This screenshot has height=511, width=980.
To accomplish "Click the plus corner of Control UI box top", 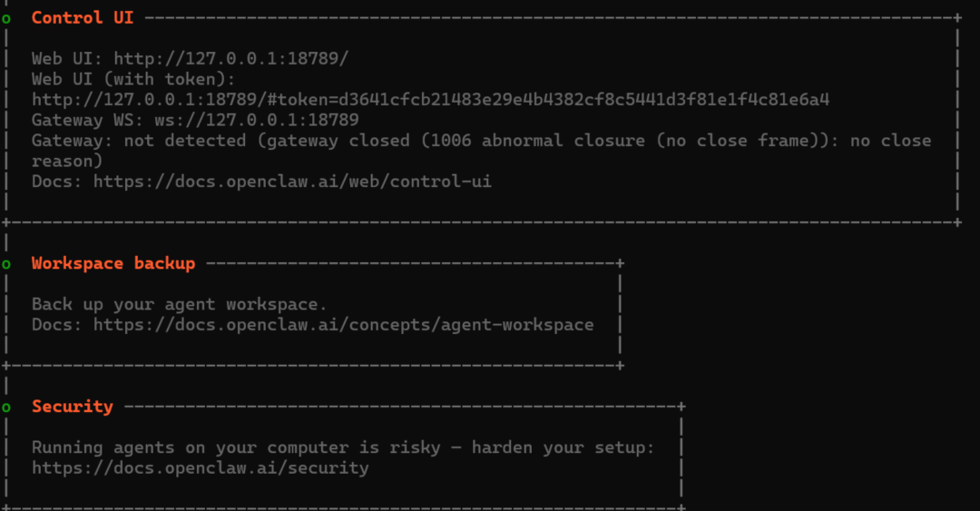I will pos(957,18).
